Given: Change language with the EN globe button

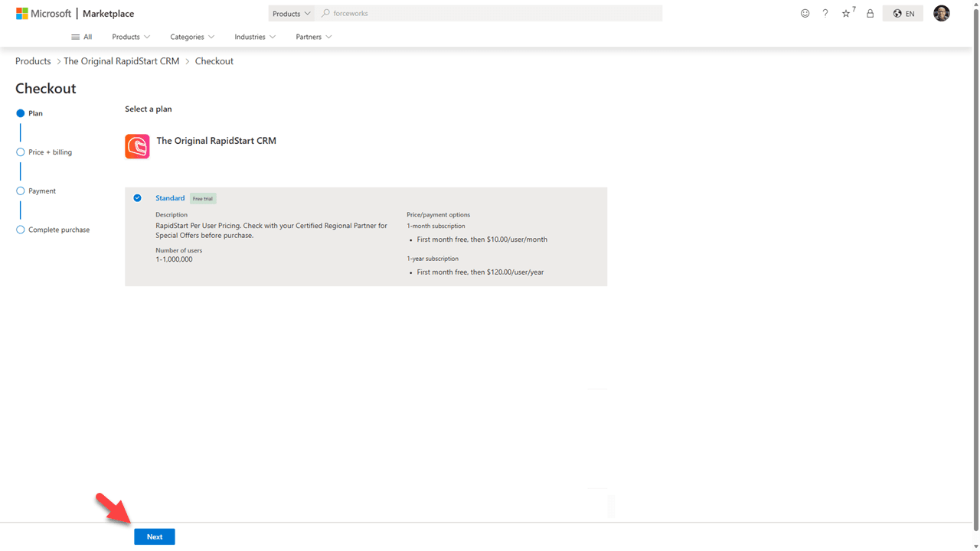Looking at the screenshot, I should [x=903, y=14].
